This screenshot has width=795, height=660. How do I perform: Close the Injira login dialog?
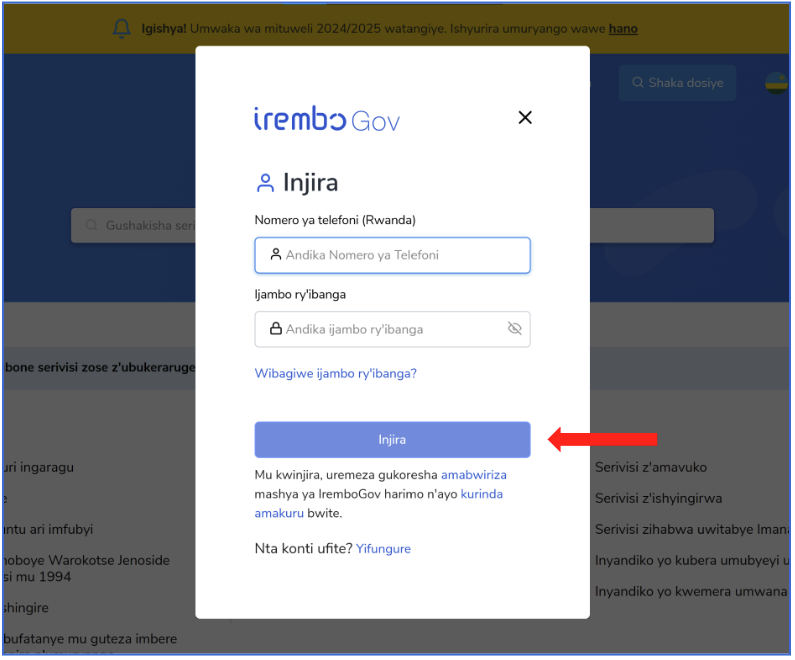click(x=525, y=117)
